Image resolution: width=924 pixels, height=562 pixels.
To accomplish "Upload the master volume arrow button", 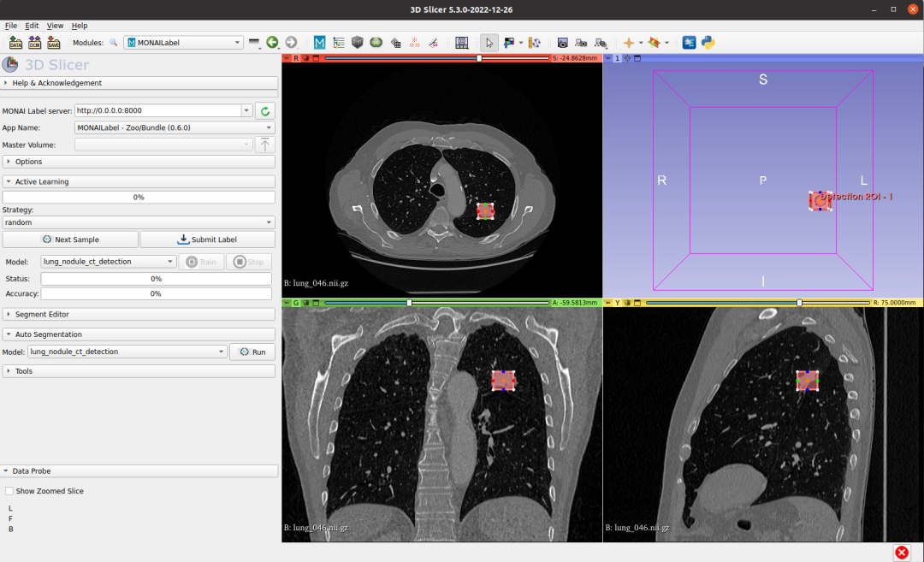I will point(265,145).
